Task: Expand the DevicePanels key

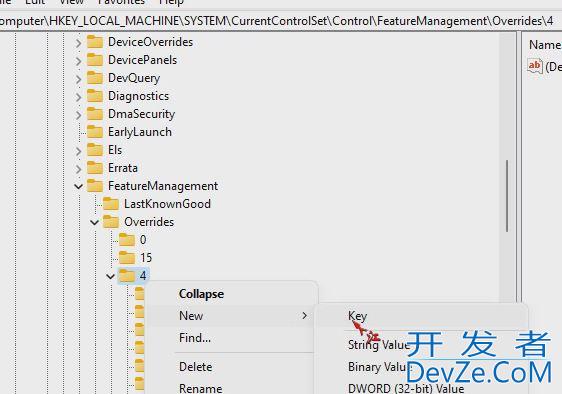Action: 78,61
